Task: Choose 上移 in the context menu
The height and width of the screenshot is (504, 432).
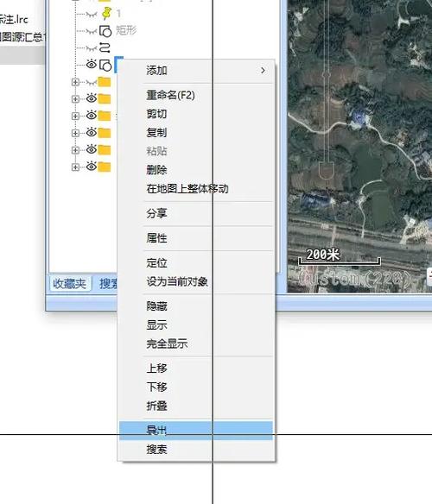Action: [x=196, y=369]
